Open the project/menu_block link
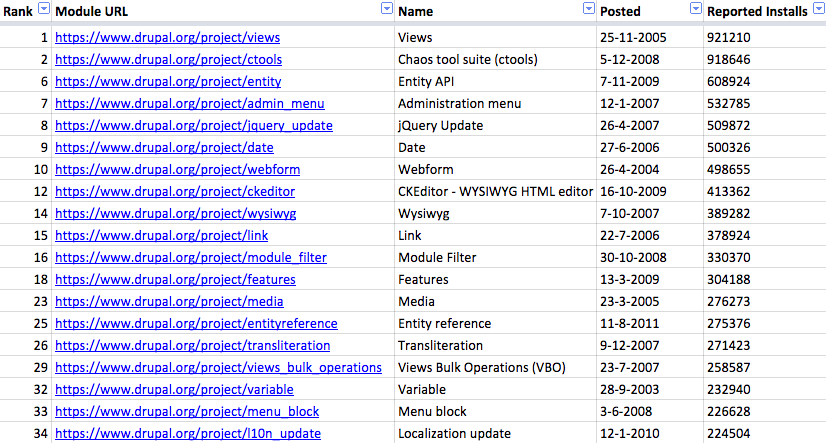This screenshot has width=826, height=443. point(187,412)
